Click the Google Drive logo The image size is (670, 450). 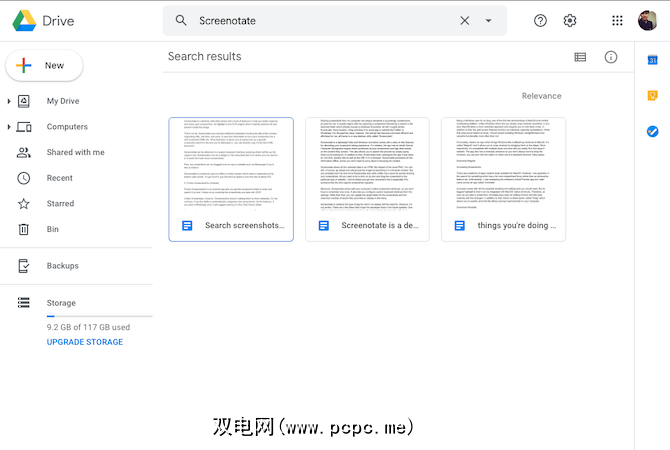(24, 21)
